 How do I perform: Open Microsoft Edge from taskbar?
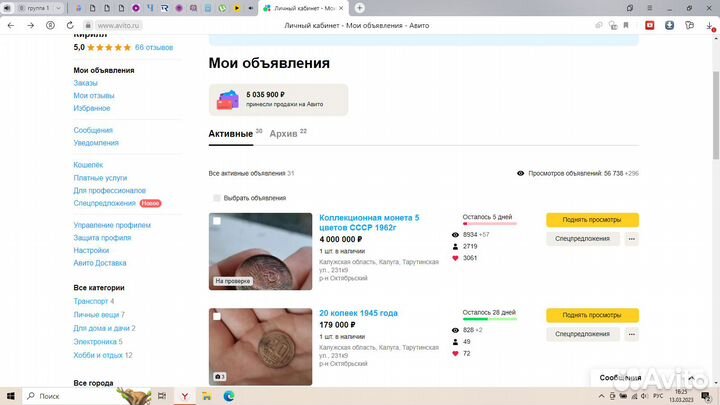pos(228,395)
